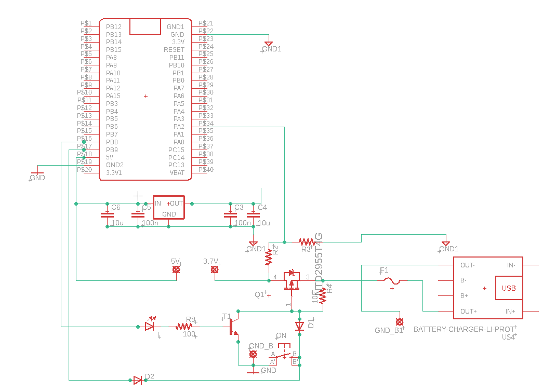Select the 5V test point
The height and width of the screenshot is (392, 556).
tap(176, 269)
